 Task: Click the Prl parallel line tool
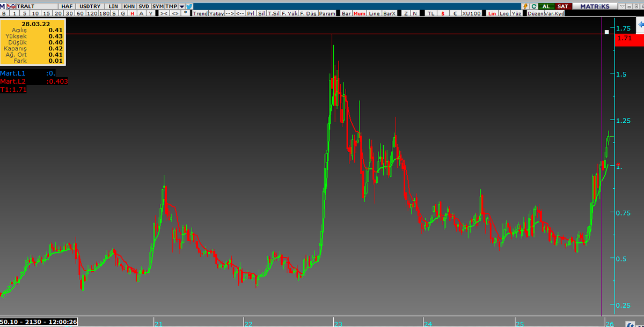click(251, 13)
